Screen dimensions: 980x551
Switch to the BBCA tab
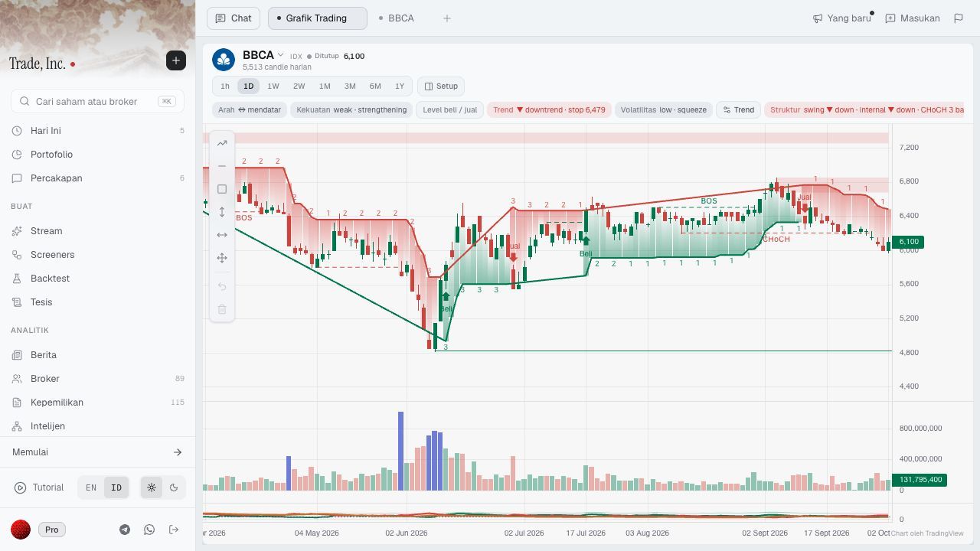point(396,18)
